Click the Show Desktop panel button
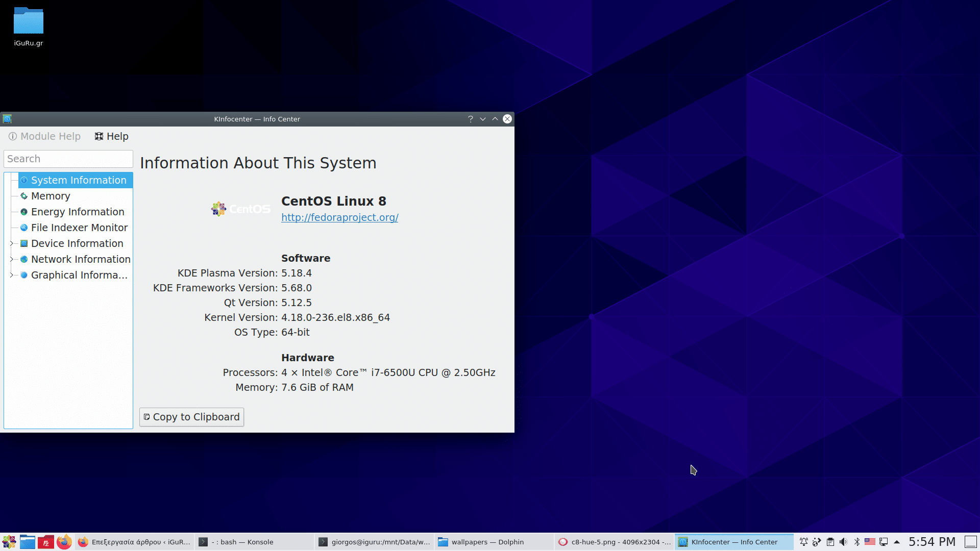 [971, 542]
